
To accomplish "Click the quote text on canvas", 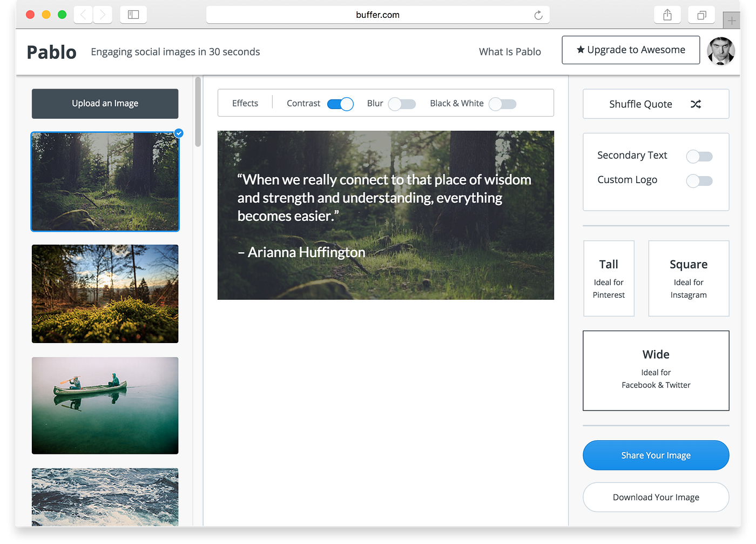I will pos(384,198).
